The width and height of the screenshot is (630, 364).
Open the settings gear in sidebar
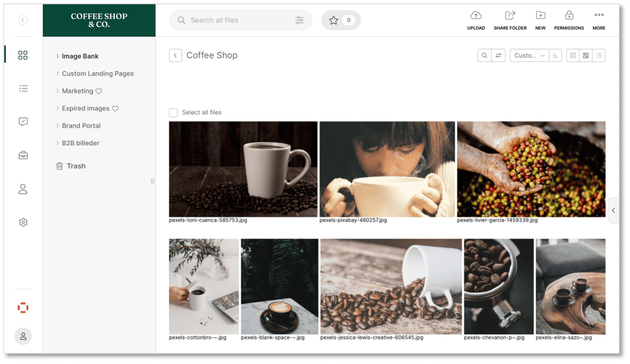point(23,222)
